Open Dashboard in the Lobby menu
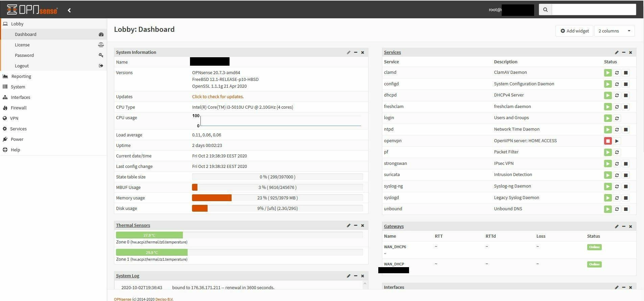Viewport: 644px width, 301px height. click(53, 34)
